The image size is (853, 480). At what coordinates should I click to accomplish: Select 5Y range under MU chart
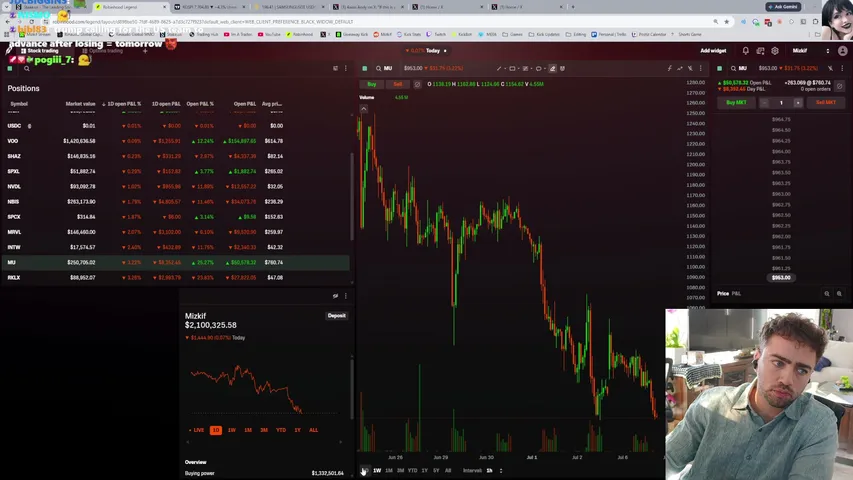[x=436, y=471]
